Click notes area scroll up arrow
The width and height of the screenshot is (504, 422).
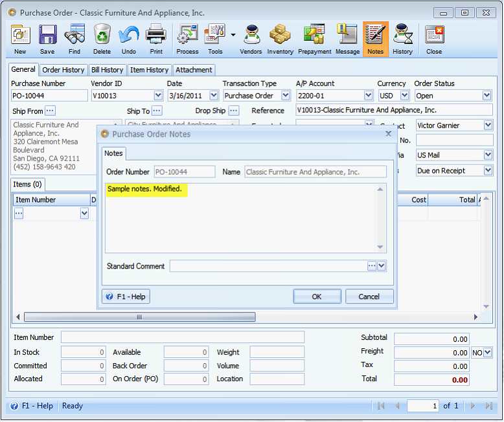point(380,189)
